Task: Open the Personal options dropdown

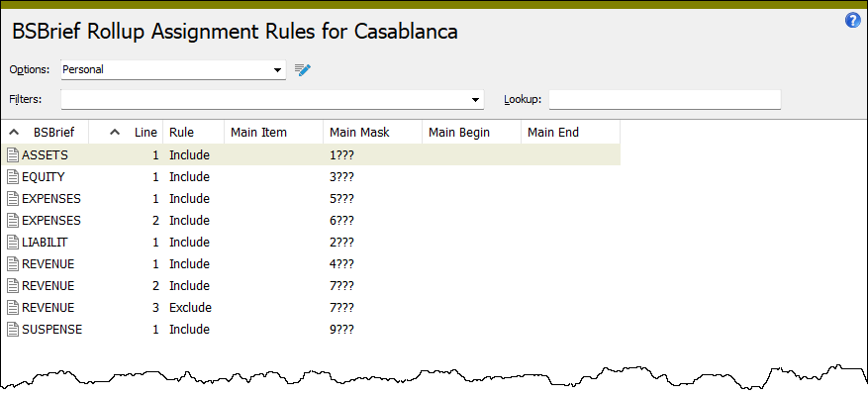Action: coord(173,69)
